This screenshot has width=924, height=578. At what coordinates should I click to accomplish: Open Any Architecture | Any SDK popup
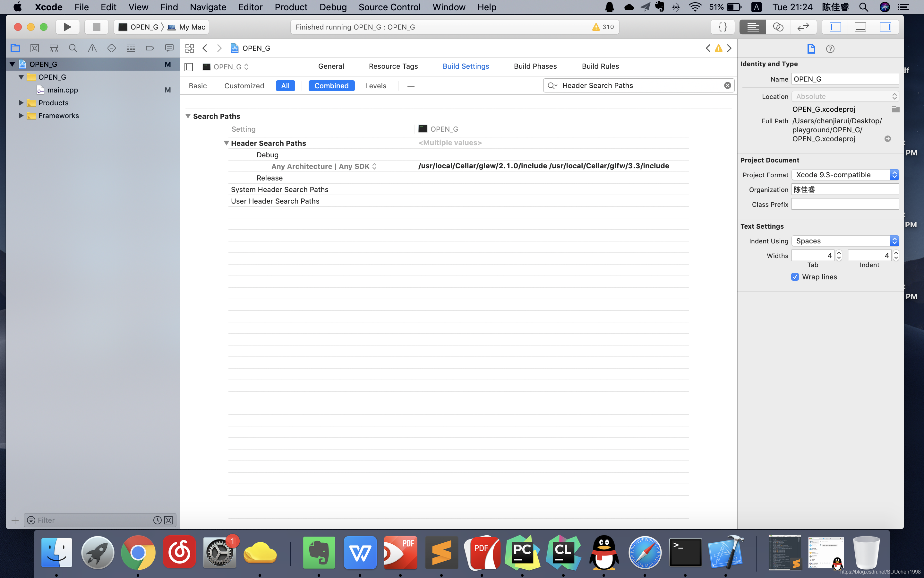[x=324, y=166]
